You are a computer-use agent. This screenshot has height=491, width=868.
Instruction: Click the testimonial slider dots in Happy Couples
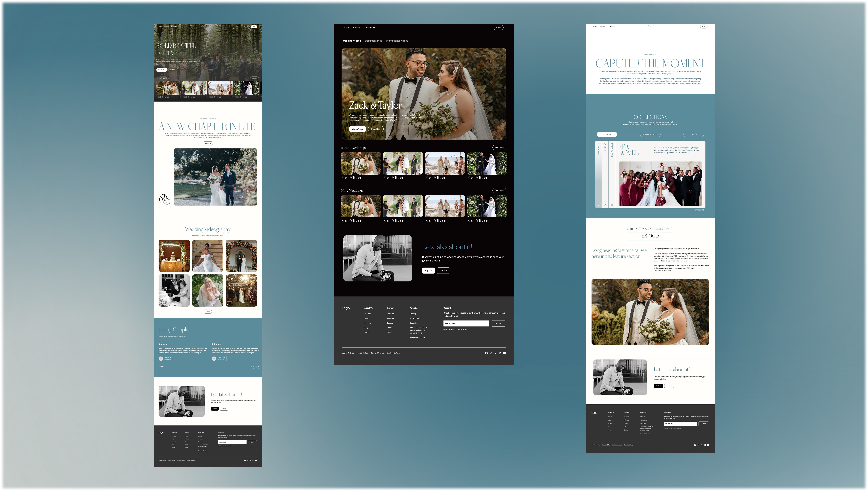pos(161,367)
